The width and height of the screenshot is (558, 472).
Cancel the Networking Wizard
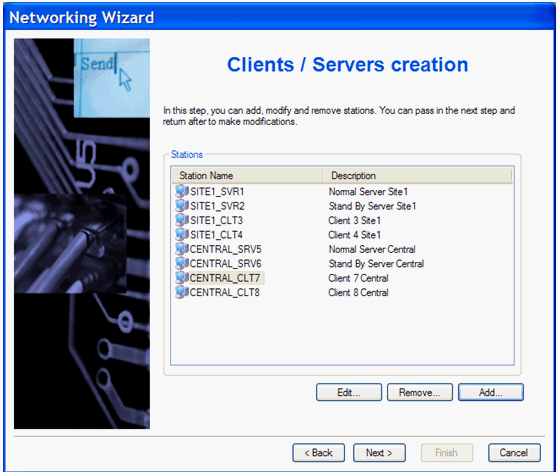point(514,453)
